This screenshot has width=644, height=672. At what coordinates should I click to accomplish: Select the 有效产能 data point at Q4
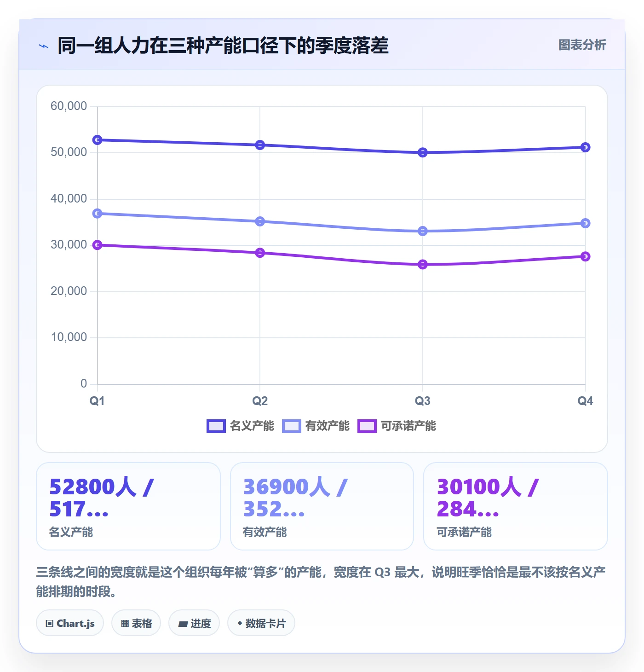point(585,223)
